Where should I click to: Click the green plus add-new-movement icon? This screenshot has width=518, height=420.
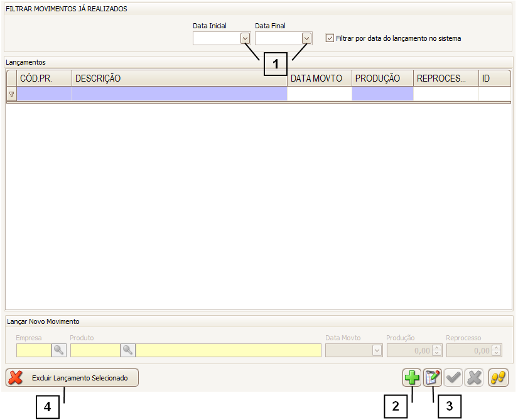click(x=412, y=378)
